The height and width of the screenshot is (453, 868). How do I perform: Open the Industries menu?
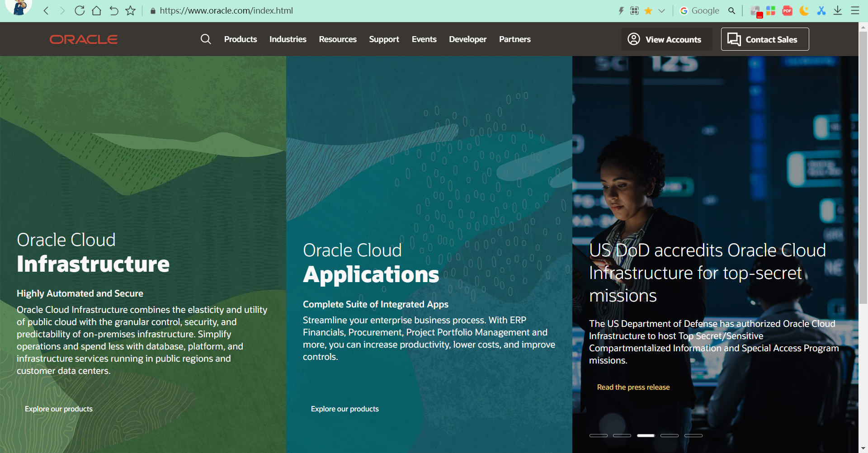click(288, 39)
